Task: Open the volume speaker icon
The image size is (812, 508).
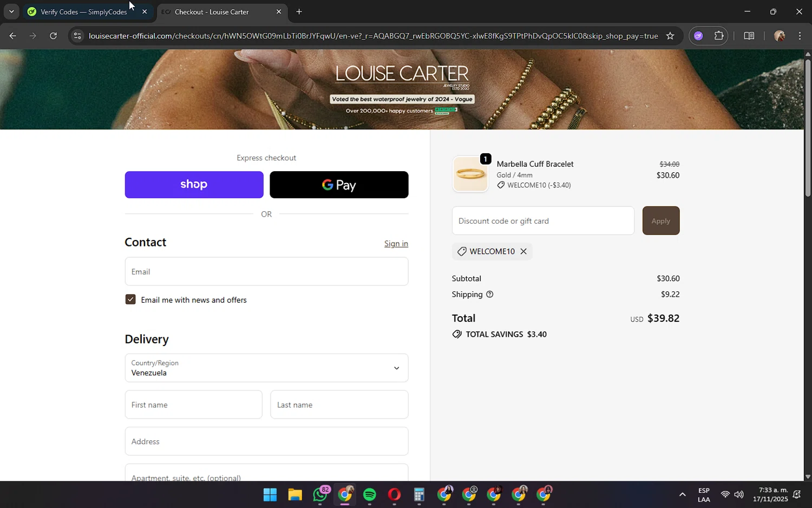Action: click(739, 494)
